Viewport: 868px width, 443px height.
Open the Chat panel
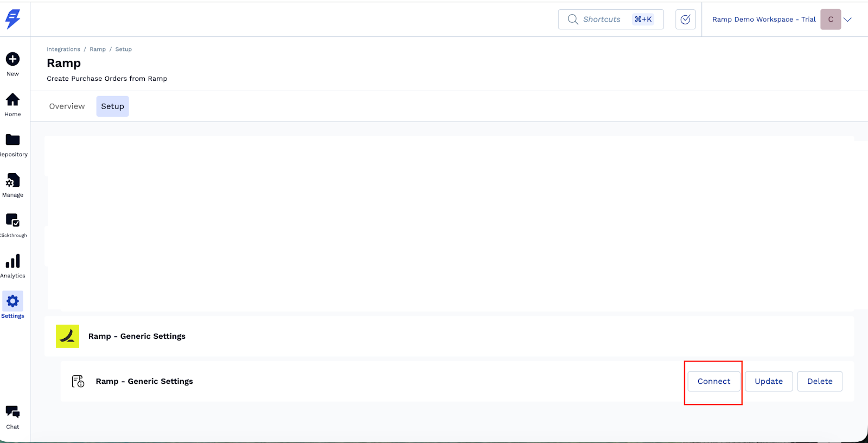[x=12, y=417]
